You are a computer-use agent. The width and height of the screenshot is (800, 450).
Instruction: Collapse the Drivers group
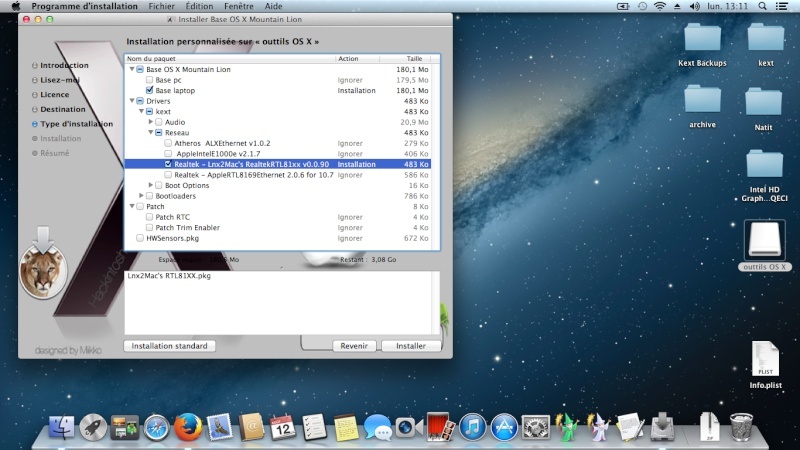pyautogui.click(x=132, y=101)
